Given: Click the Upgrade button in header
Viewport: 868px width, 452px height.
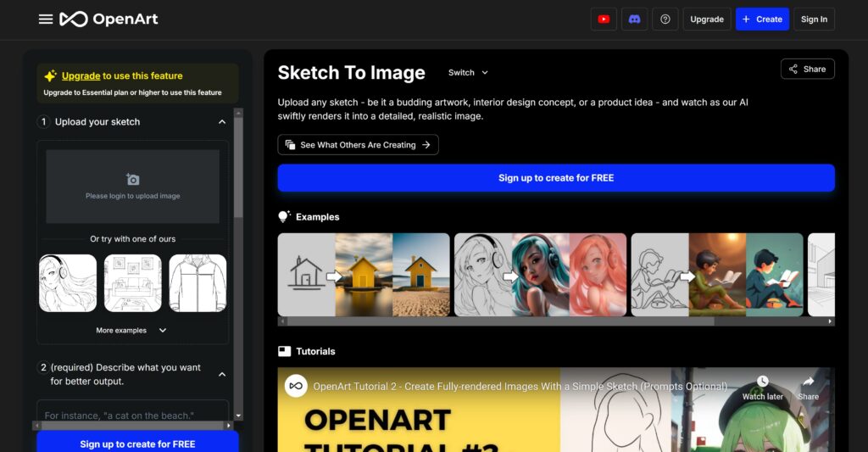Looking at the screenshot, I should coord(707,20).
